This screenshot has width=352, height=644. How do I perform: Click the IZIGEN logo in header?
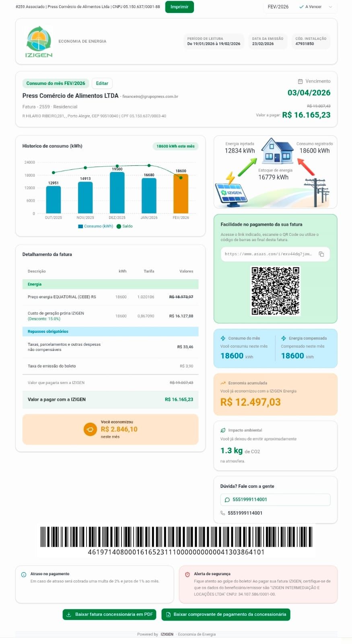[39, 41]
